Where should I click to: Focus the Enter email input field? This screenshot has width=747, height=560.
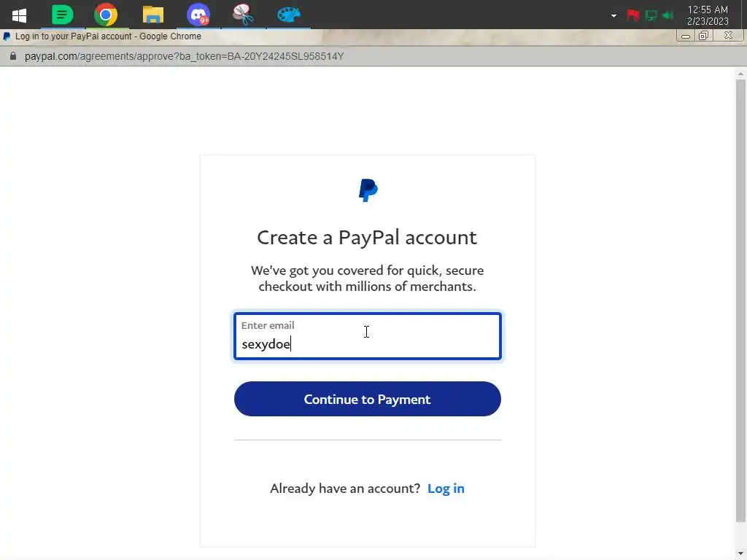368,336
